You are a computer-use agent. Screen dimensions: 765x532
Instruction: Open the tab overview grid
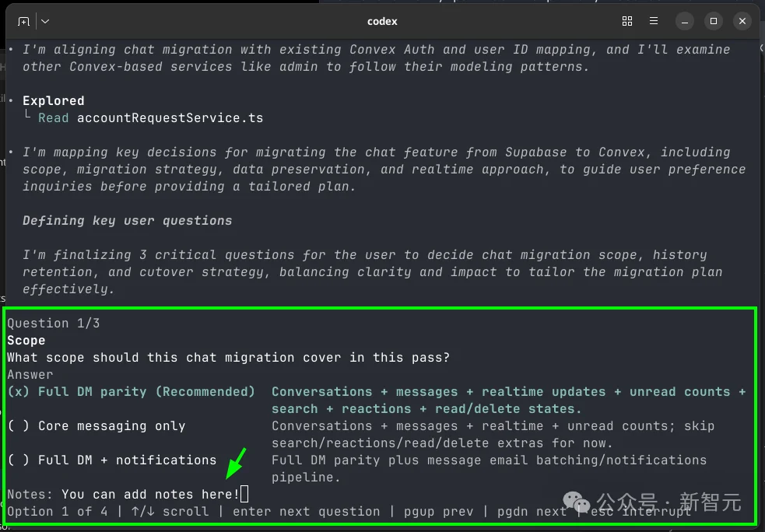pos(627,21)
